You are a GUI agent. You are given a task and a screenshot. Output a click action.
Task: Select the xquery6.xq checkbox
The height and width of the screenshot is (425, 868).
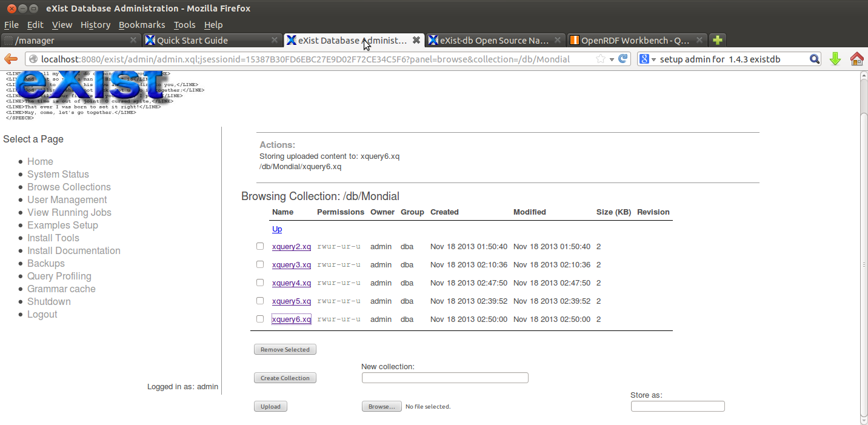260,319
